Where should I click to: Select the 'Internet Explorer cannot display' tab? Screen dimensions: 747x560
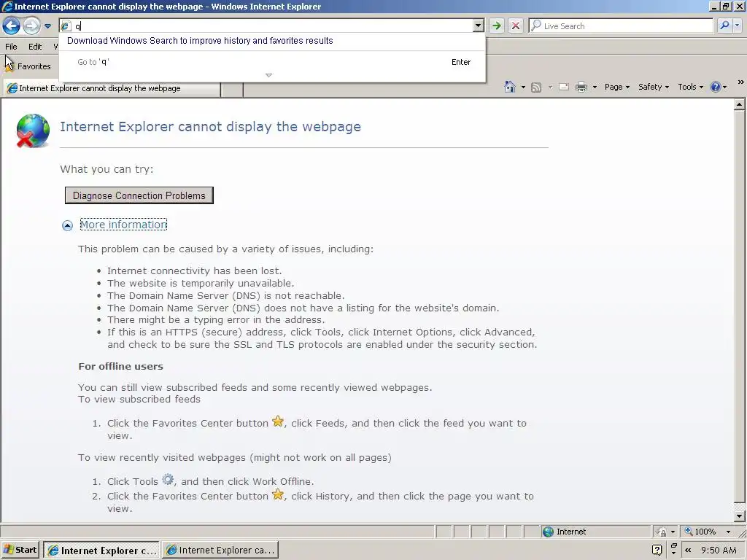[112, 88]
